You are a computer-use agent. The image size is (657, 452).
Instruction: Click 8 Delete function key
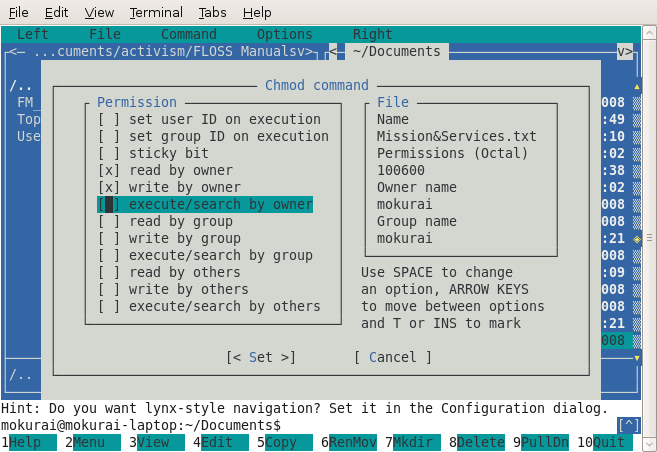[477, 442]
